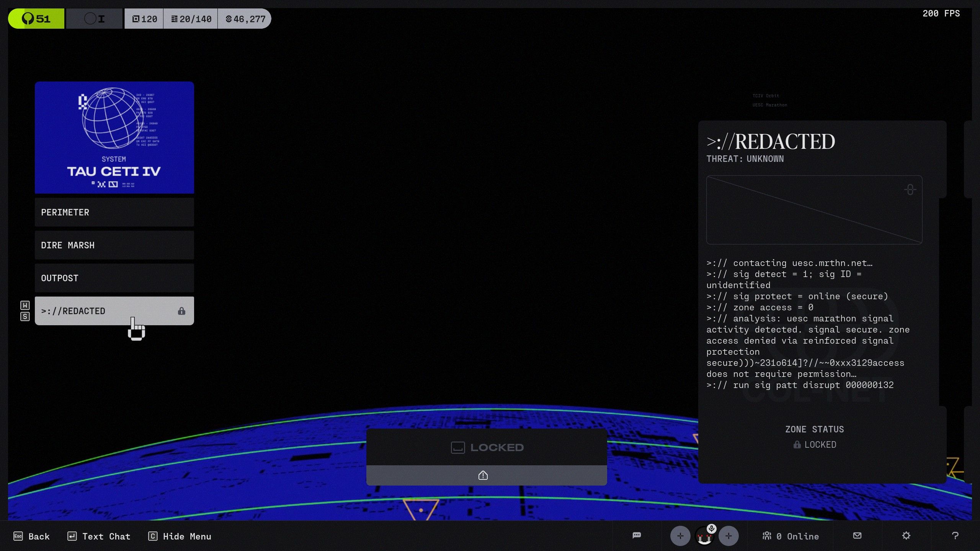980x551 pixels.
Task: Click the left add squad member plus button
Action: 680,536
